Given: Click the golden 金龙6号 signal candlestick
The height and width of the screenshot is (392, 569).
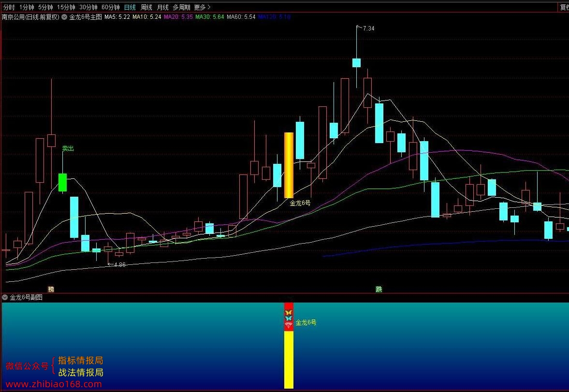Looking at the screenshot, I should pyautogui.click(x=289, y=165).
